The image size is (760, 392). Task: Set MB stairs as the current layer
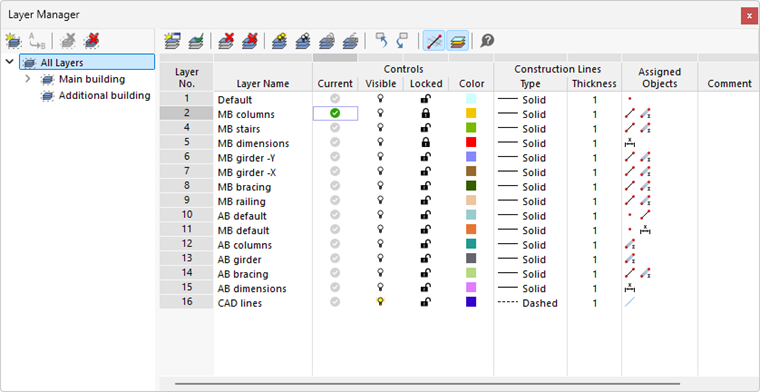335,128
